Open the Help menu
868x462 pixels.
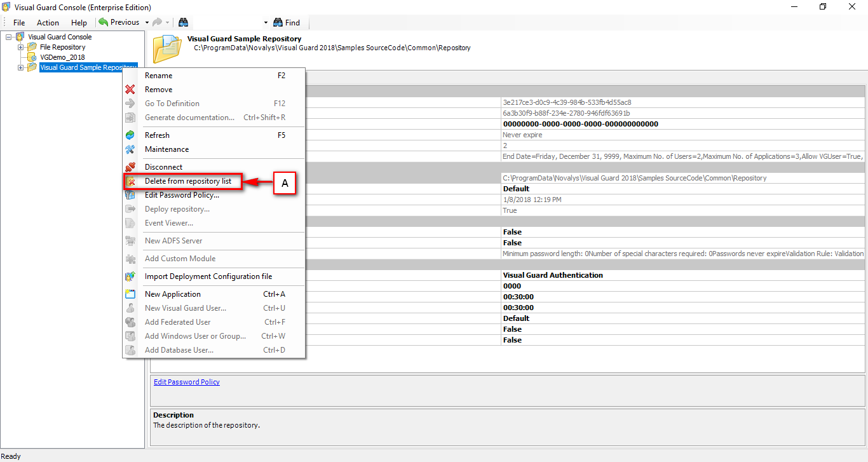[79, 23]
